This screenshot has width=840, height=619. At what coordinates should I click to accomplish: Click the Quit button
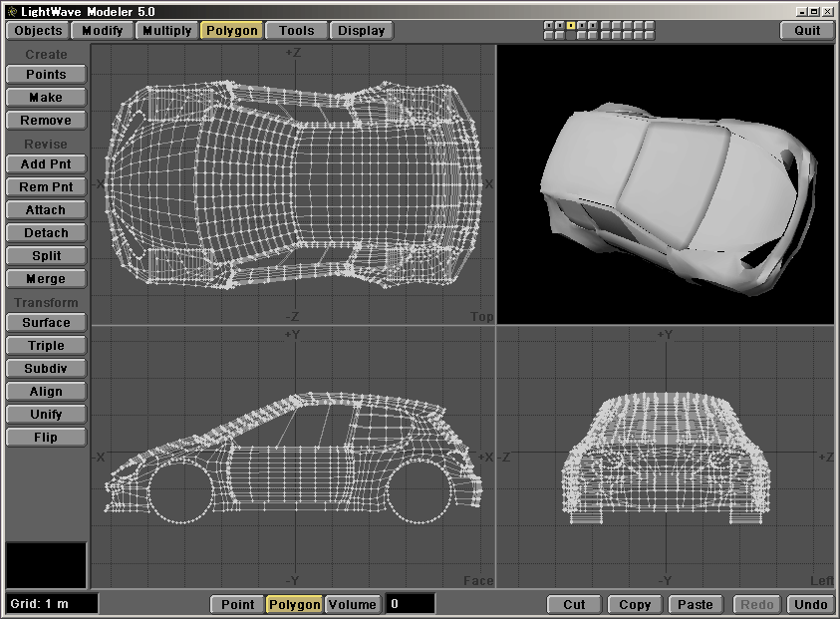[x=807, y=30]
